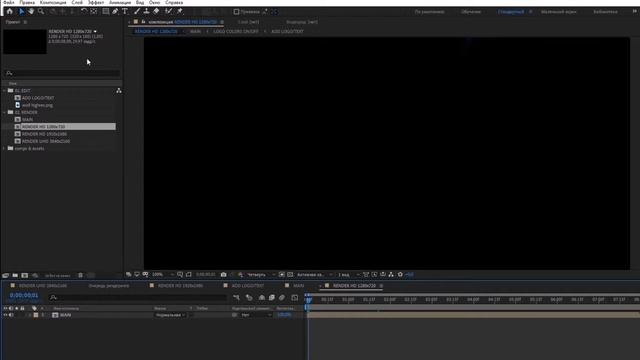
Task: Enable frame blending icon in timeline
Action: click(272, 298)
